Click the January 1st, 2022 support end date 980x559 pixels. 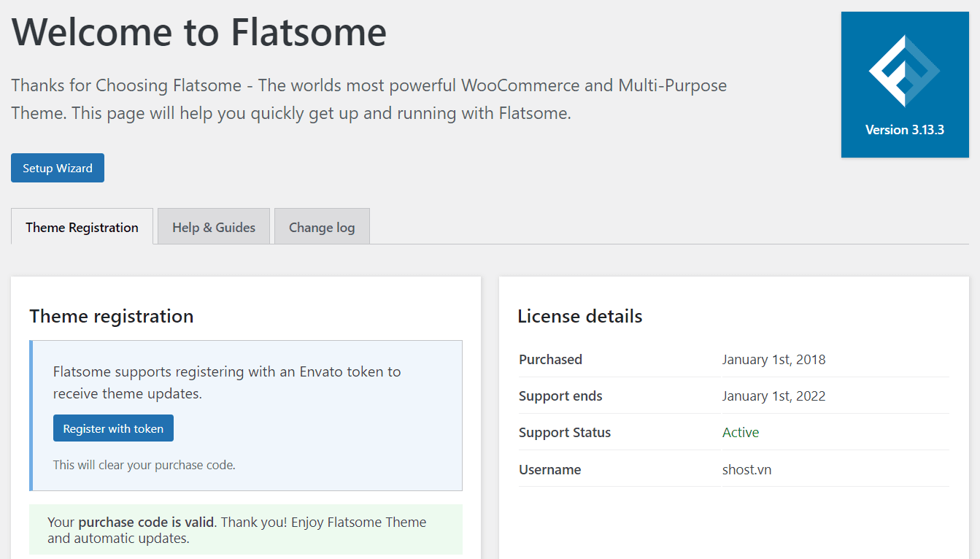coord(773,396)
